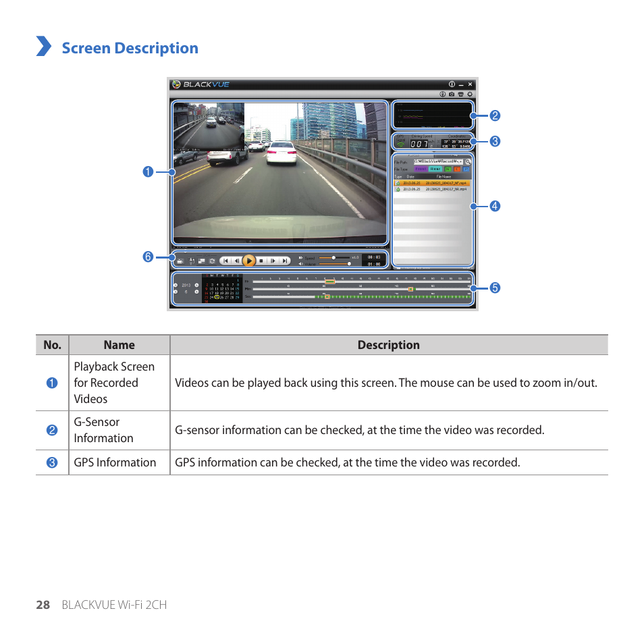Open the info icon in the title bar
The image size is (644, 644).
coord(452,84)
